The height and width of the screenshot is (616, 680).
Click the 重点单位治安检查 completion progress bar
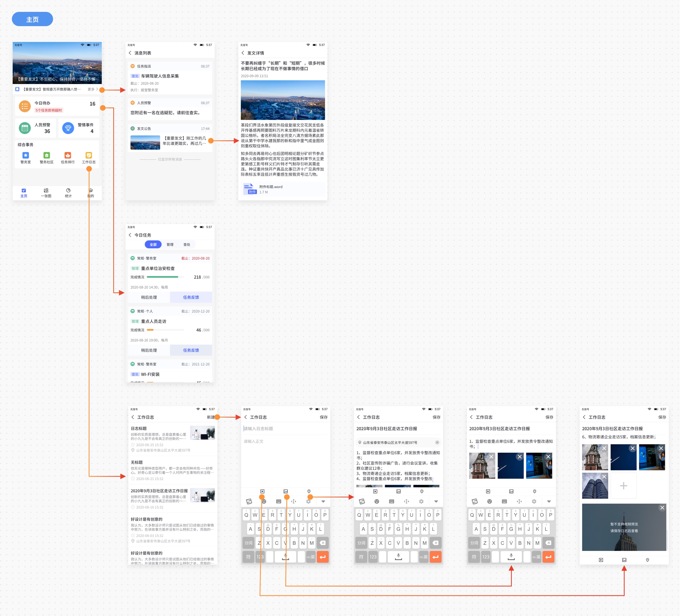pos(165,277)
